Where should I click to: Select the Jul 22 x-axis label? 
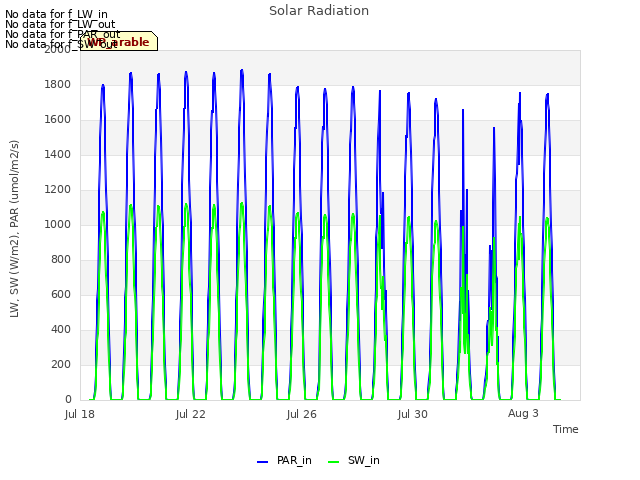[x=191, y=414]
